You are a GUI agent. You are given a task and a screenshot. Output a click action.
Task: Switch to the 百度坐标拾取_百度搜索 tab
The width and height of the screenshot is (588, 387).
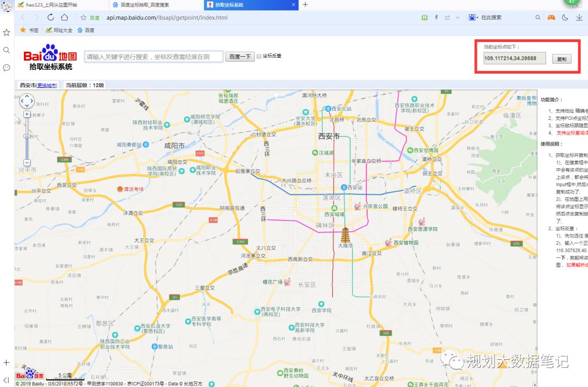click(x=157, y=5)
